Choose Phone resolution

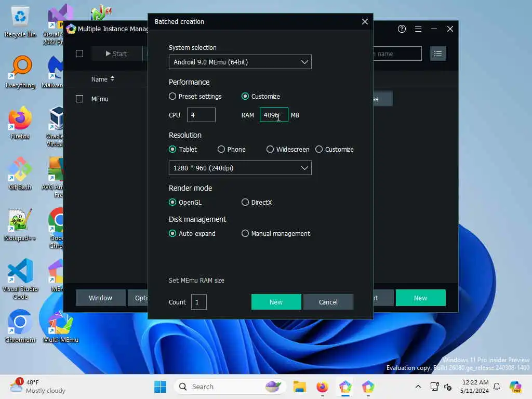(x=231, y=149)
